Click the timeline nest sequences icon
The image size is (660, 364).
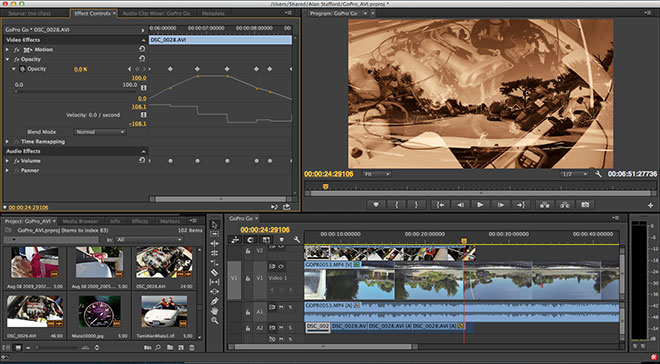click(235, 239)
